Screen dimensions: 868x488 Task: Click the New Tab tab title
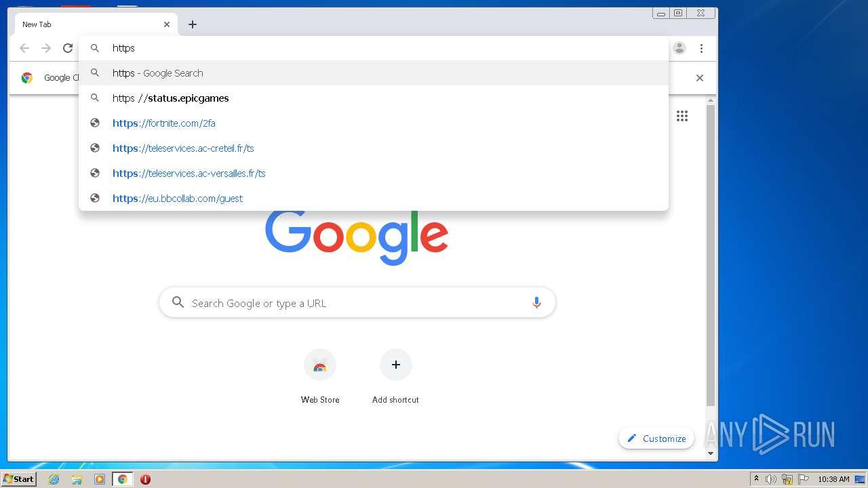pos(37,24)
